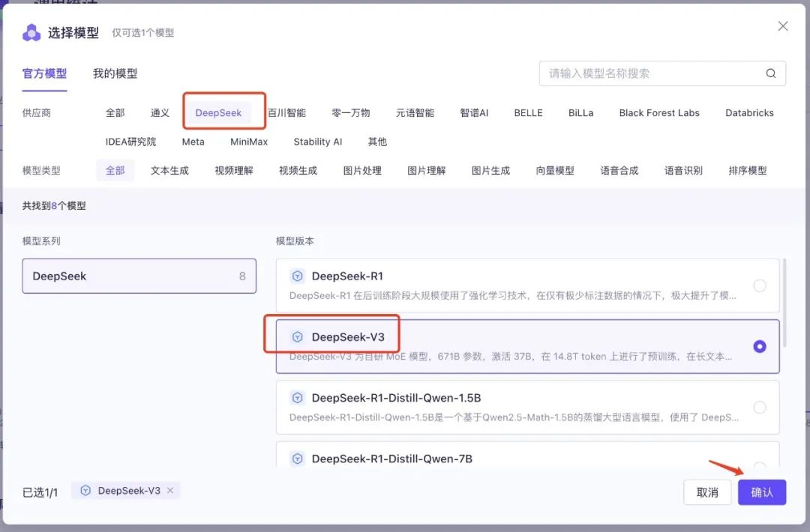Screen dimensions: 810x532
Task: Focus the model name search field
Action: (662, 73)
